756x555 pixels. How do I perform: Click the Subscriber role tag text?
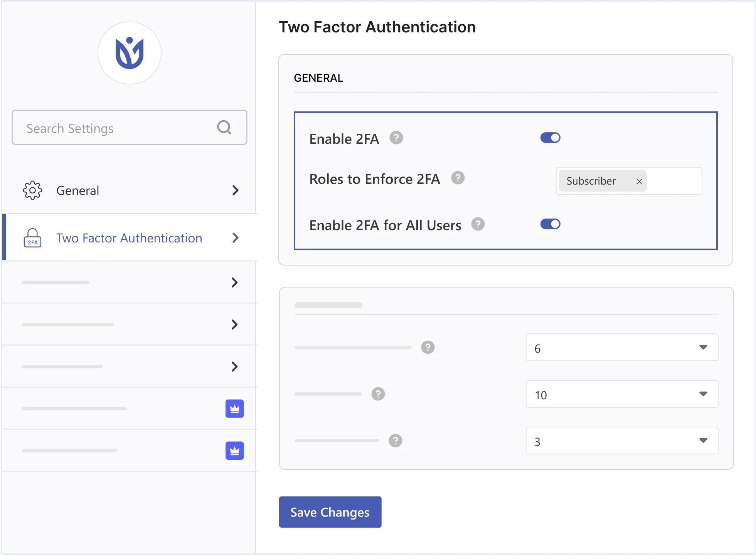pos(591,181)
